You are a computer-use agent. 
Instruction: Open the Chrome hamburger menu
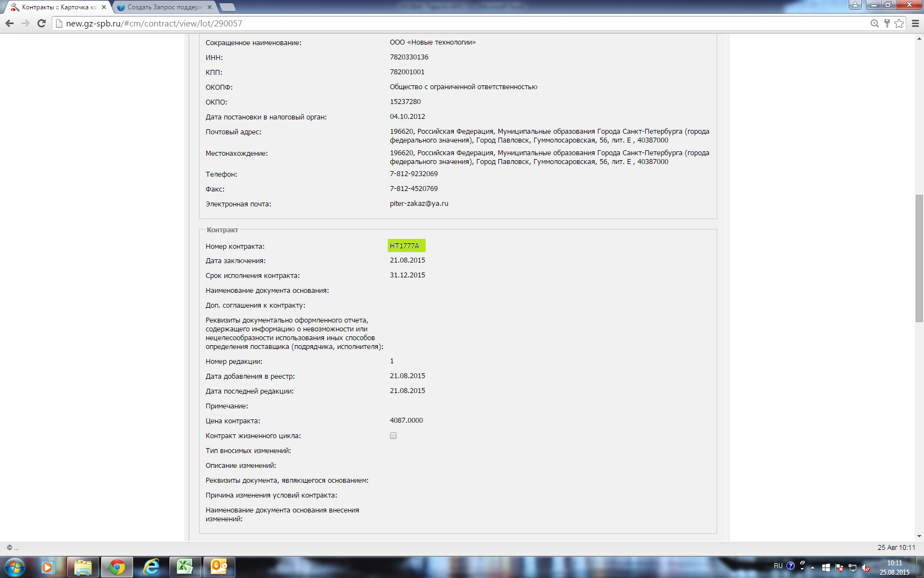[x=915, y=23]
